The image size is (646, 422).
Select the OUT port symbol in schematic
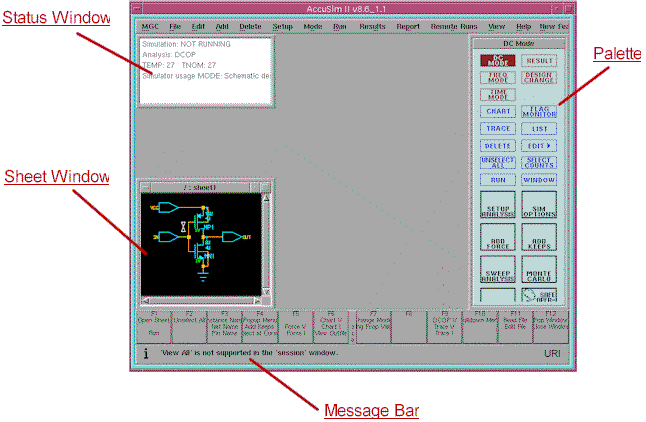click(232, 237)
